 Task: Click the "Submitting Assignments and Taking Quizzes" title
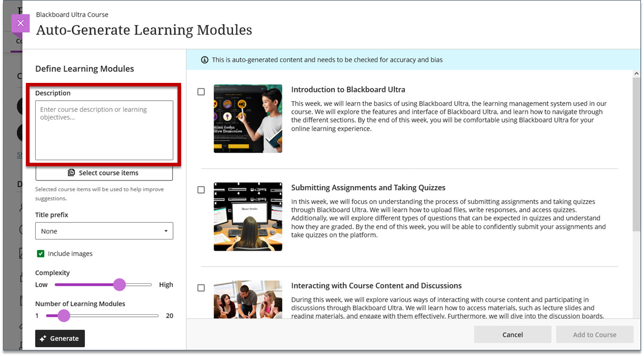point(368,188)
